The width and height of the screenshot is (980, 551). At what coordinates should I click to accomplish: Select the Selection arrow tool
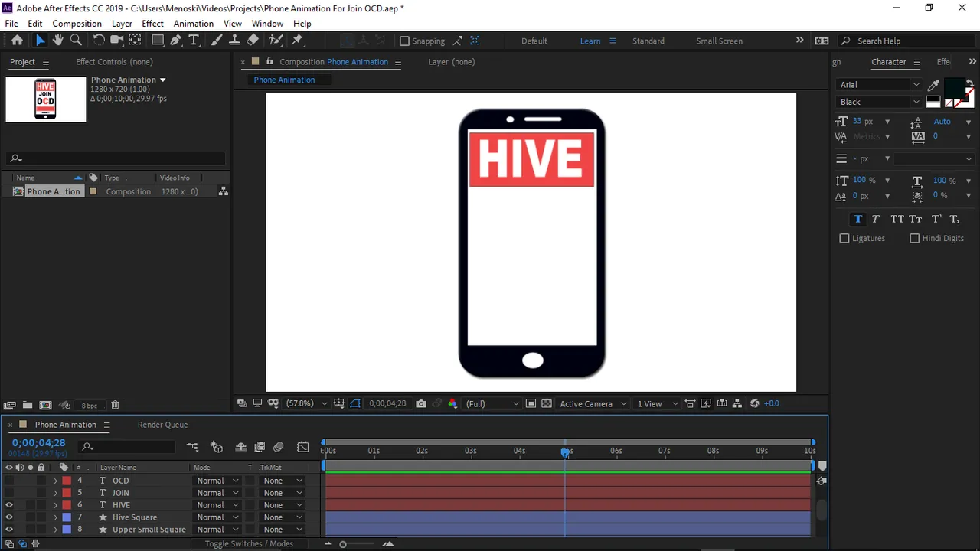(x=40, y=41)
